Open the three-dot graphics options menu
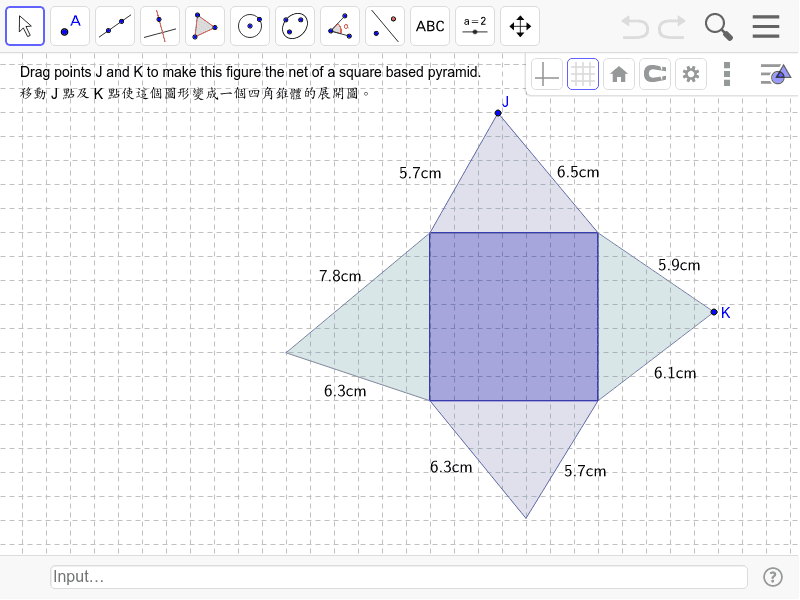The image size is (800, 600). (x=726, y=73)
